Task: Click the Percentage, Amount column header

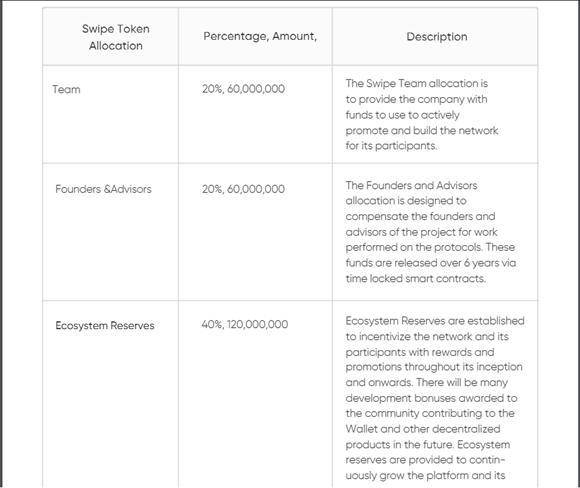Action: tap(260, 36)
